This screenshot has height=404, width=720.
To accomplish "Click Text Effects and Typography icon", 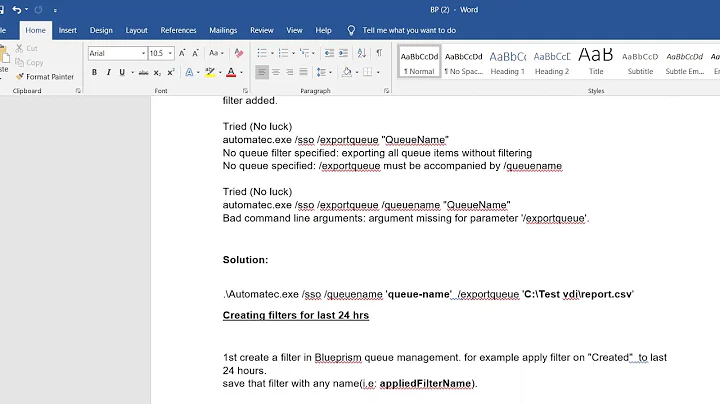I will [x=189, y=72].
